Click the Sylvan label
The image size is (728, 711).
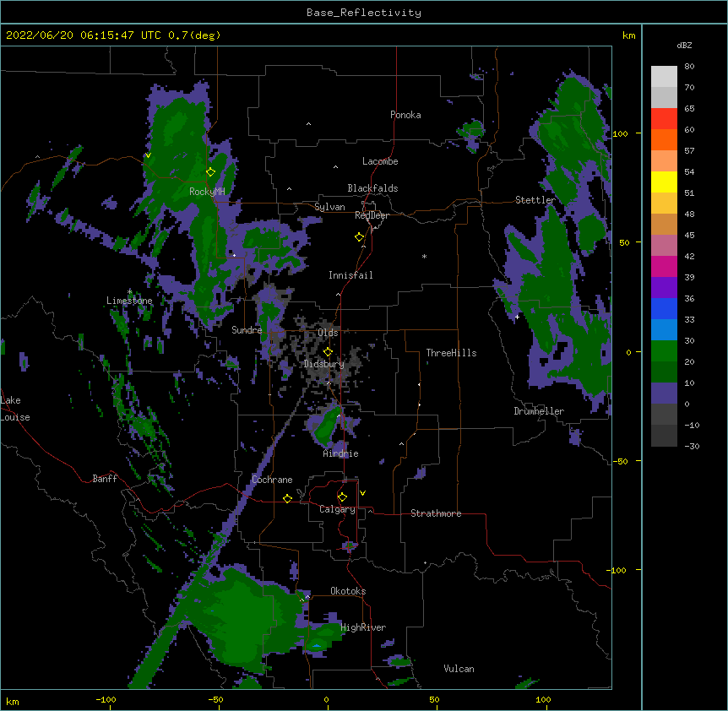(x=329, y=207)
